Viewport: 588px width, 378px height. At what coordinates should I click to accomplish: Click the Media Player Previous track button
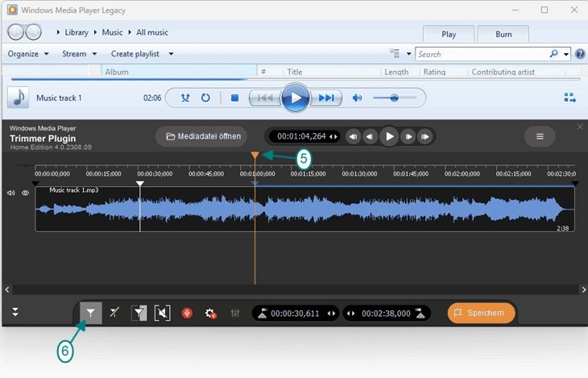pos(266,98)
